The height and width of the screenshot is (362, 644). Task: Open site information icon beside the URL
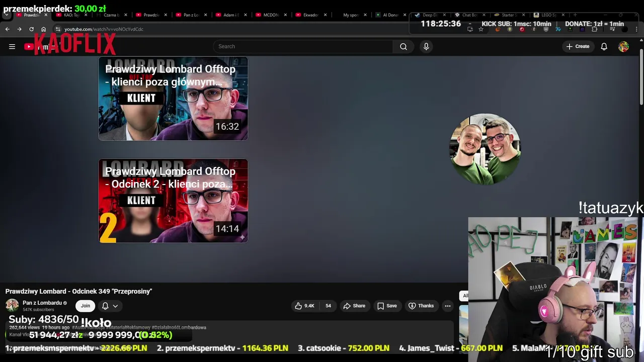(58, 29)
